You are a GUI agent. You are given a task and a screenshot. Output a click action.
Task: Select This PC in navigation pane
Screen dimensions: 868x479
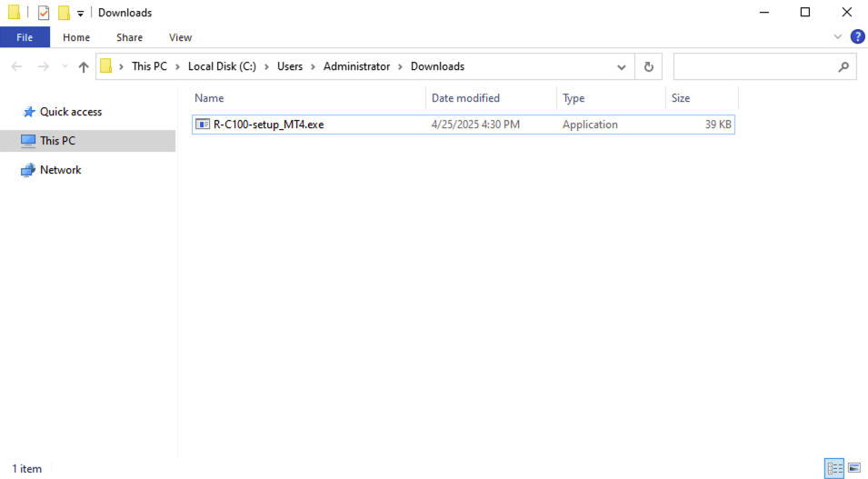coord(57,141)
